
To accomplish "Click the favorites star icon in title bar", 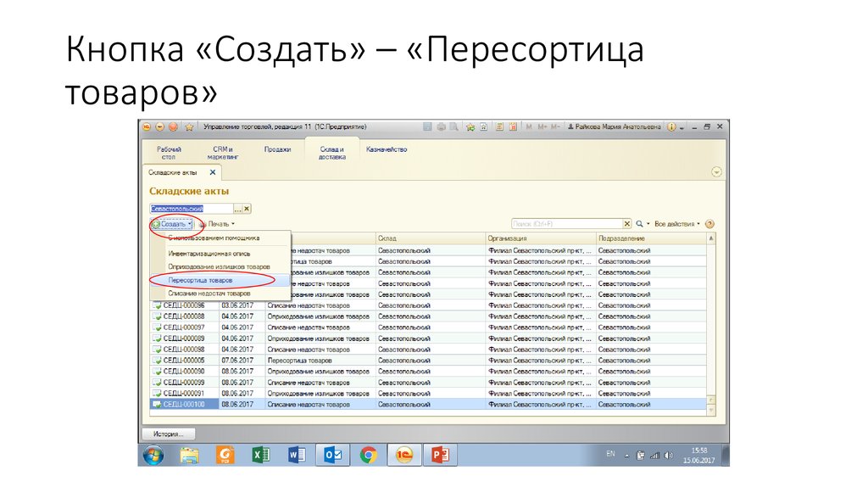I will click(189, 127).
